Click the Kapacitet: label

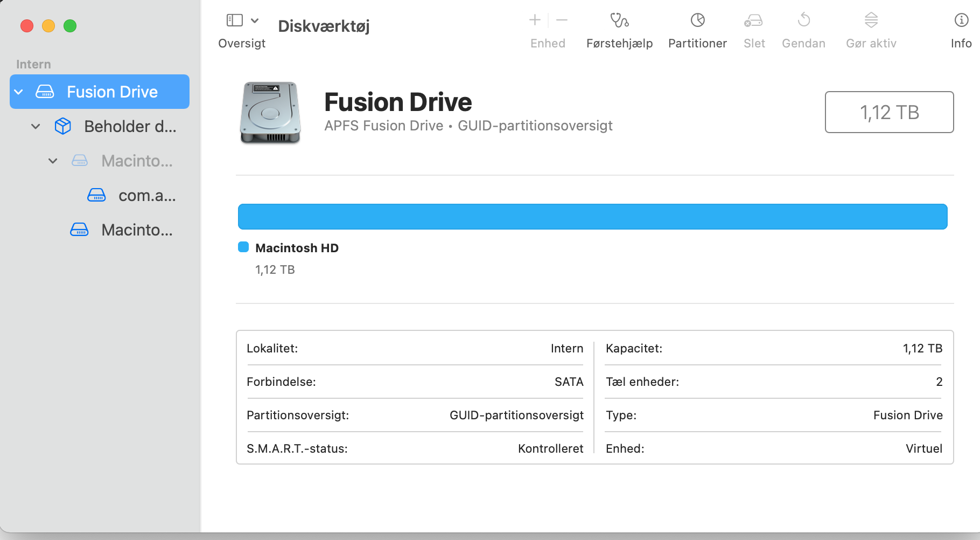click(634, 348)
